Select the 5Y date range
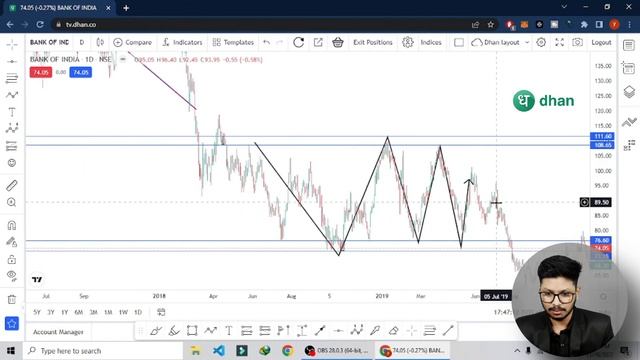The height and width of the screenshot is (360, 640). coord(37,312)
